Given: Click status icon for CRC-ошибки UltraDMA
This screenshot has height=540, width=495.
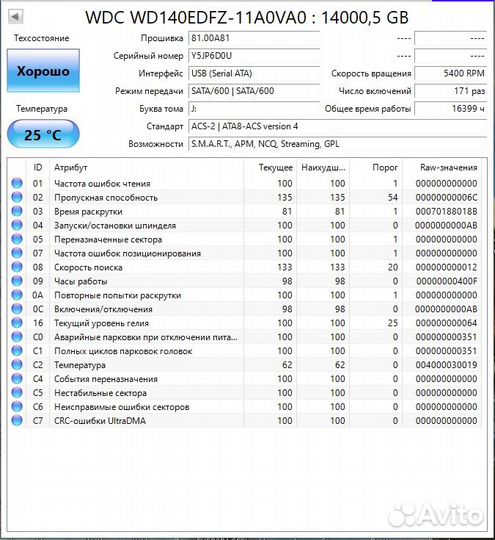Looking at the screenshot, I should [x=17, y=420].
